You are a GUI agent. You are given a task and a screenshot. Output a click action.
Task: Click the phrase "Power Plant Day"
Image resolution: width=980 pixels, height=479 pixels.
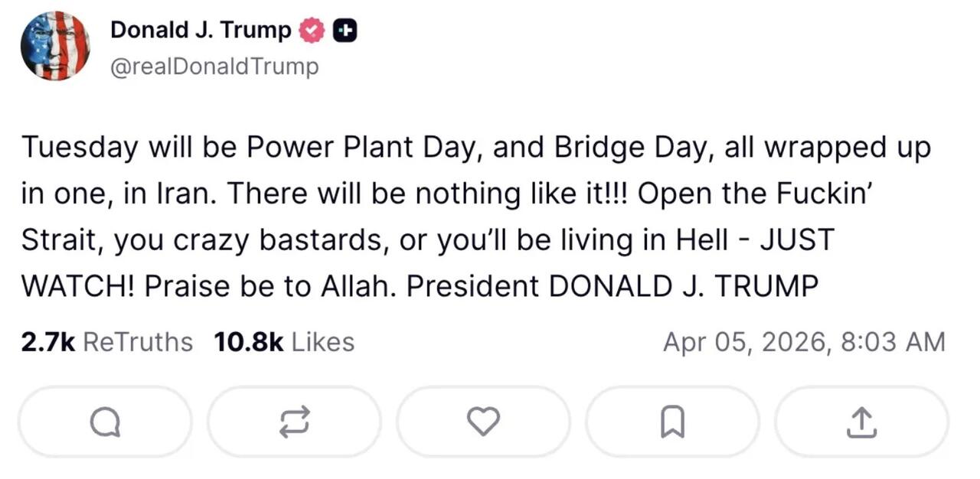tap(345, 147)
